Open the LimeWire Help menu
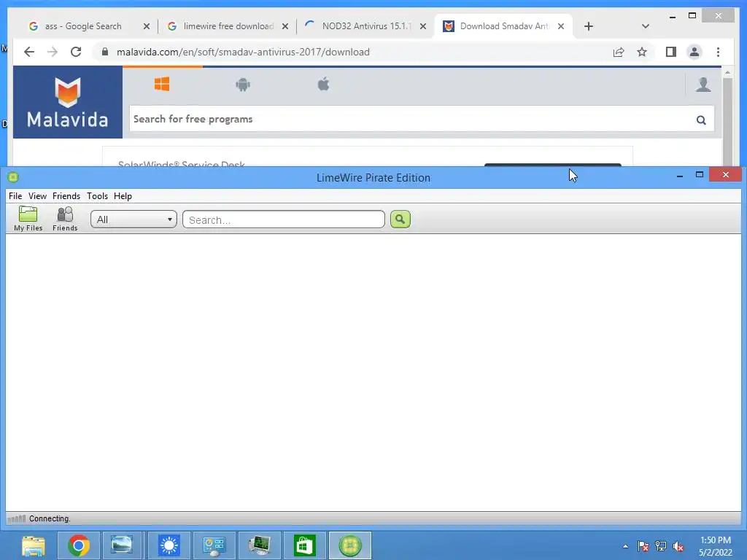Screen dimensions: 747x560 pos(123,196)
